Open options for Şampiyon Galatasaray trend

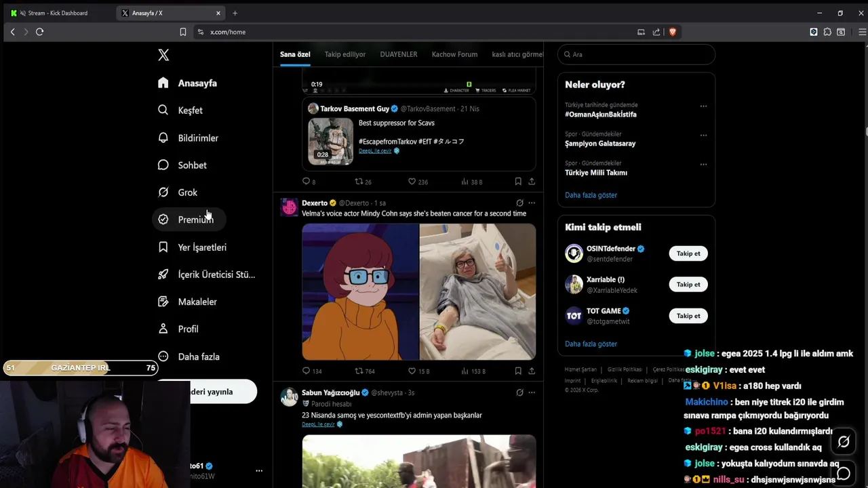pos(703,135)
